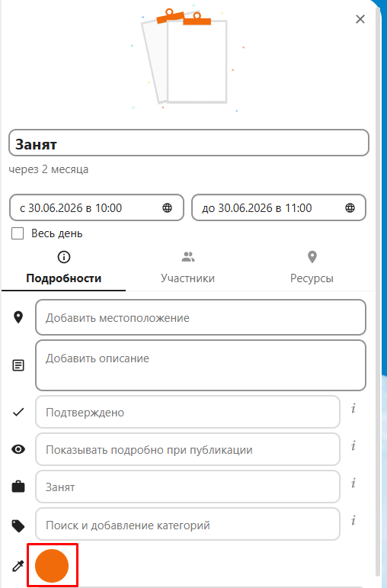Open "Поиск и добавление категорий" selector

coord(187,524)
